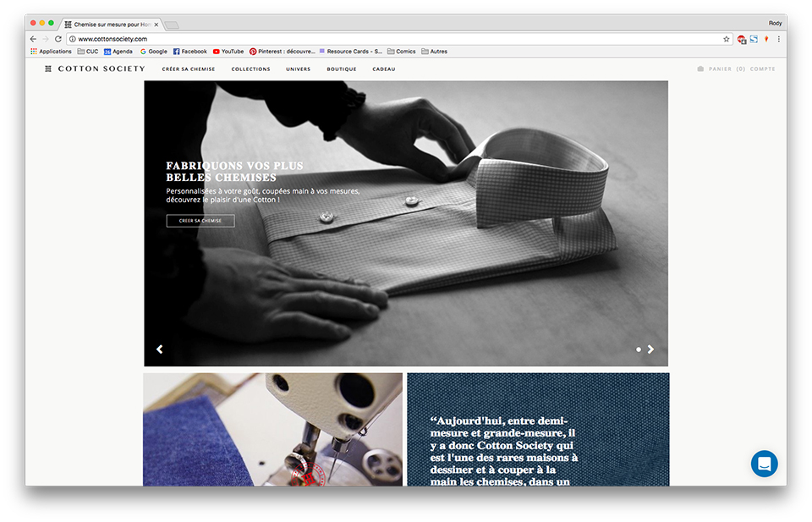This screenshot has width=812, height=522.
Task: Open the Pinterest bookmark
Action: 282,52
